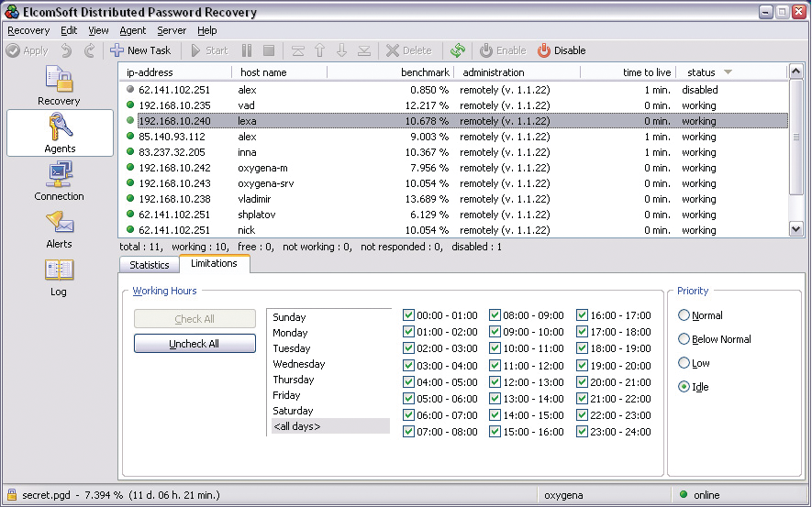The height and width of the screenshot is (507, 812).
Task: Uncheck the 08:00 - 09:00 time slot
Action: pos(495,315)
